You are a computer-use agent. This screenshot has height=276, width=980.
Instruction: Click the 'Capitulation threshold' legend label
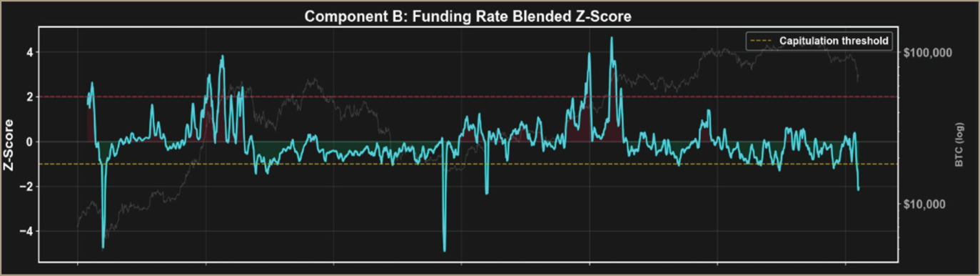(834, 41)
